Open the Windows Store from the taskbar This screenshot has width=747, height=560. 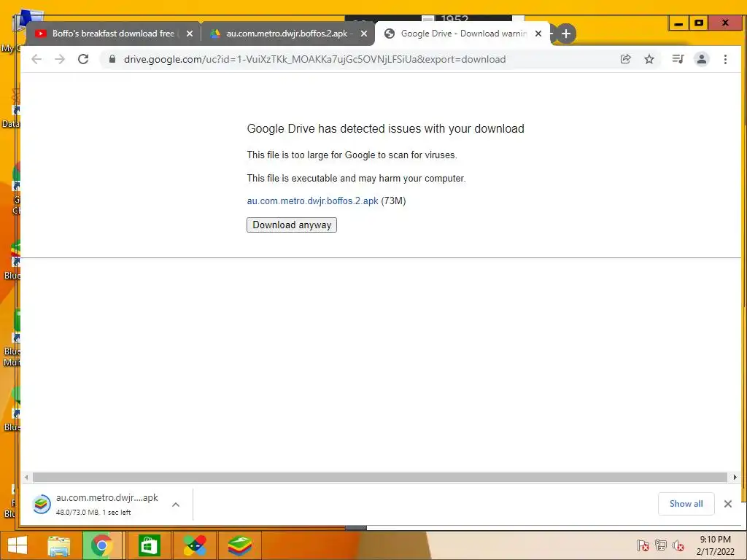149,545
